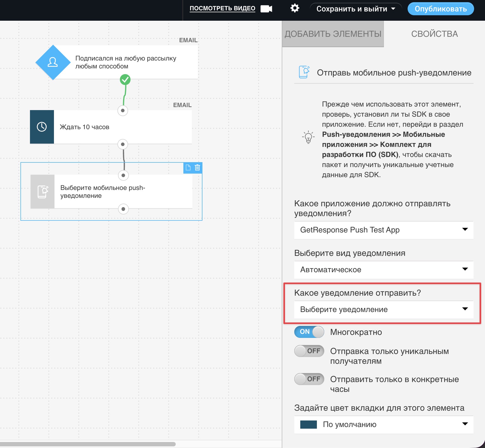485x448 pixels.
Task: Click the green checkmark connector
Action: [x=125, y=80]
